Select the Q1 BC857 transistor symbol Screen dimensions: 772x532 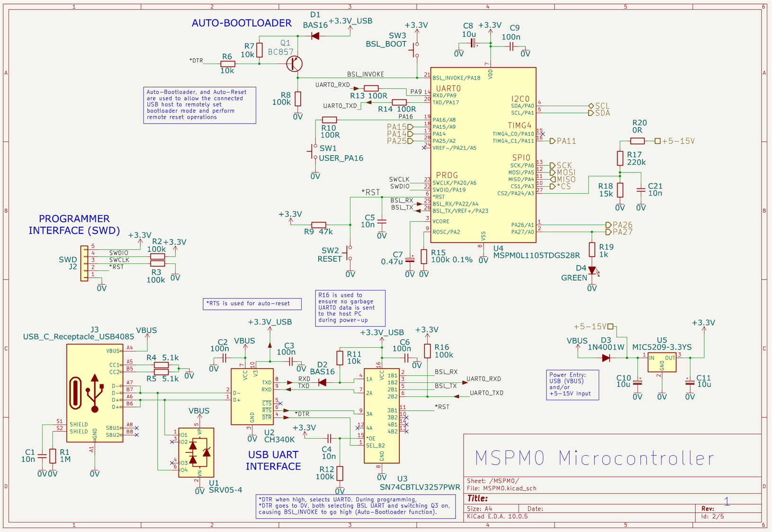point(295,63)
